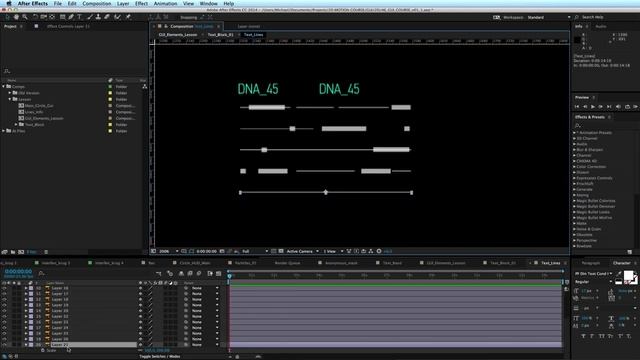
Task: Open the timeline graph editor
Action: pos(219,273)
